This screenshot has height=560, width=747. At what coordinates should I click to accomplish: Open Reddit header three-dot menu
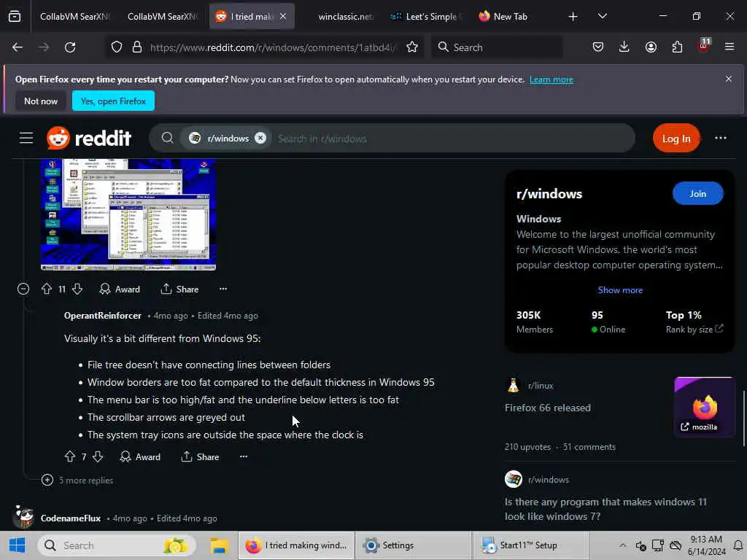[720, 138]
